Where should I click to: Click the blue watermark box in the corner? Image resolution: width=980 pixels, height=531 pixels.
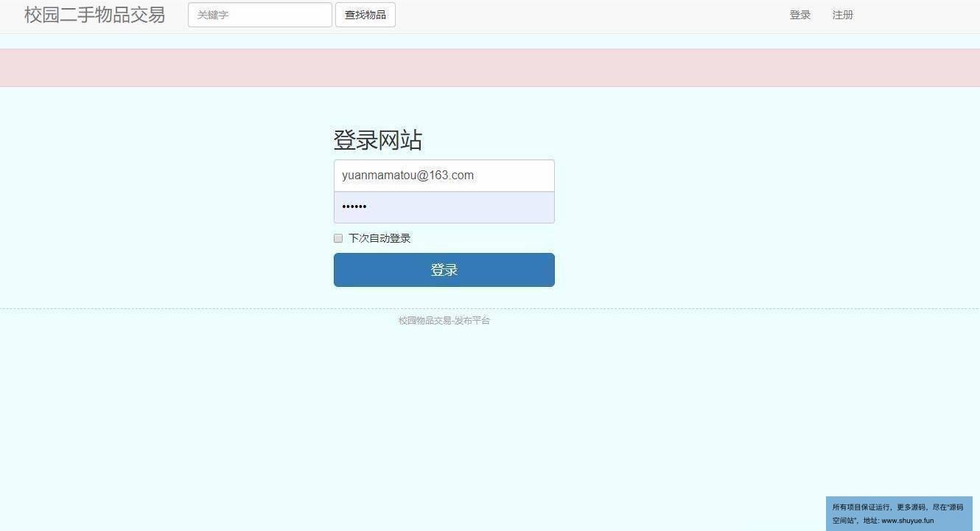(x=899, y=513)
